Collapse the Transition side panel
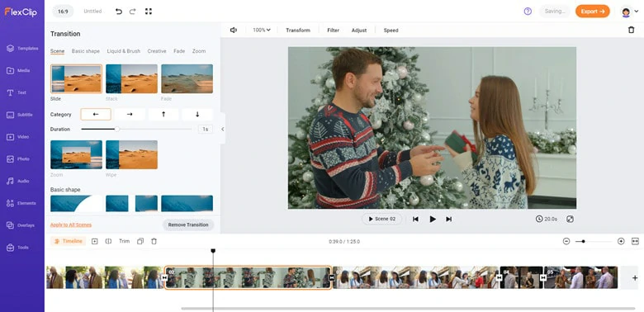The height and width of the screenshot is (312, 644). (223, 129)
